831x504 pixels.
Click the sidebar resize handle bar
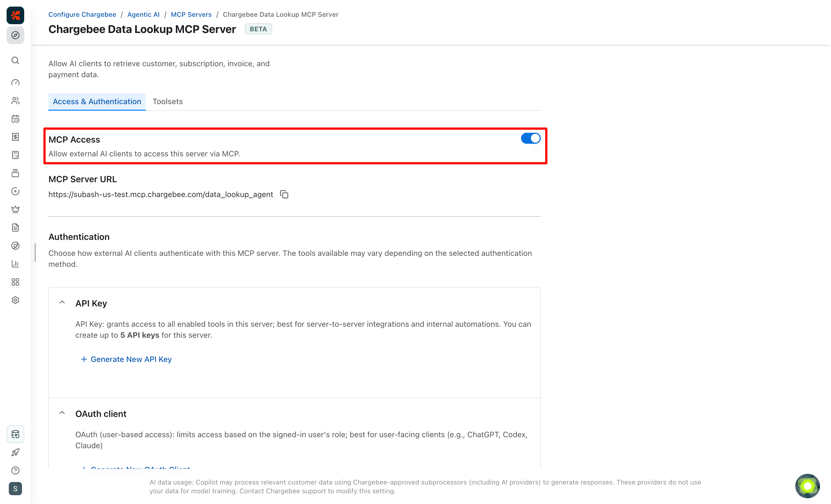[x=35, y=252]
